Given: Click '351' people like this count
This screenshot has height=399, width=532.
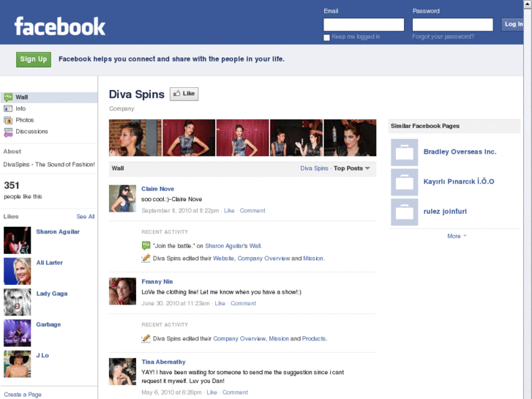Looking at the screenshot, I should pos(12,185).
